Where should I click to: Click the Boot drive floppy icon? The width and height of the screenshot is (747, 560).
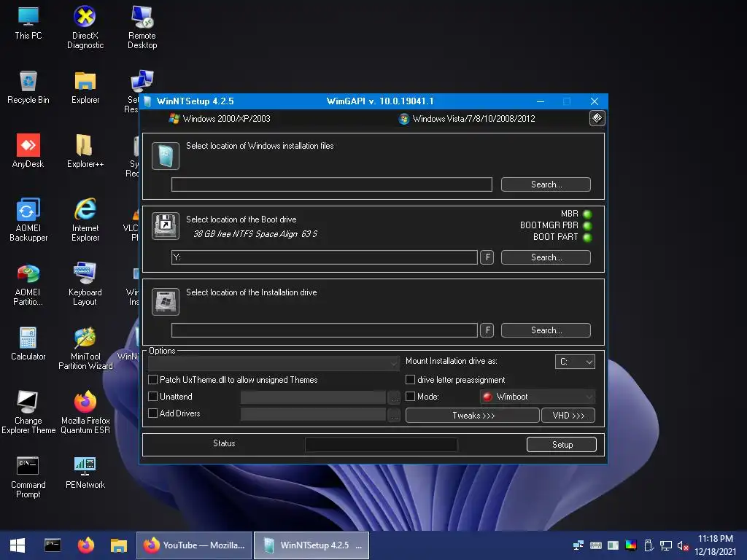[x=166, y=226]
